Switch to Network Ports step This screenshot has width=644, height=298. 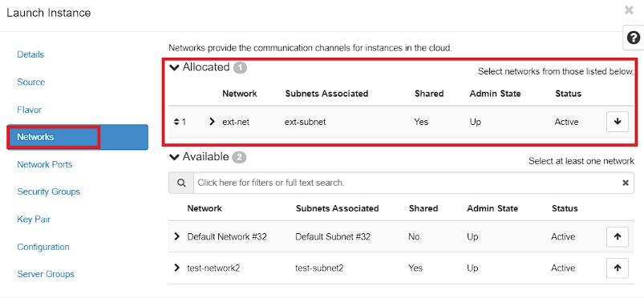click(44, 164)
